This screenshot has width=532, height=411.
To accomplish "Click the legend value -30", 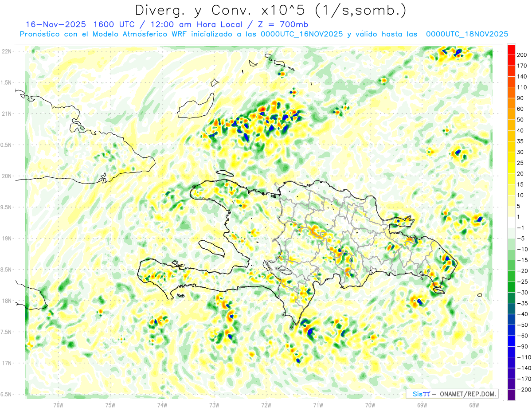I will point(523,293).
